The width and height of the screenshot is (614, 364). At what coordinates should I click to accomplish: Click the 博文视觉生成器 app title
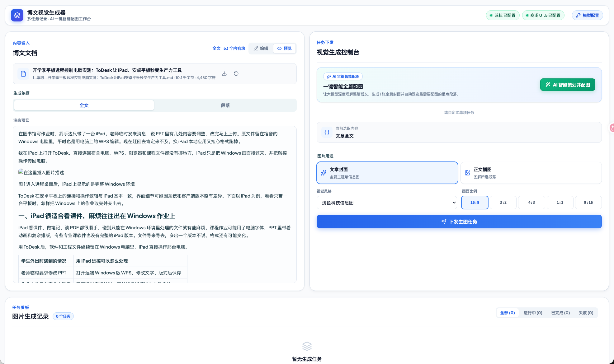(x=46, y=13)
